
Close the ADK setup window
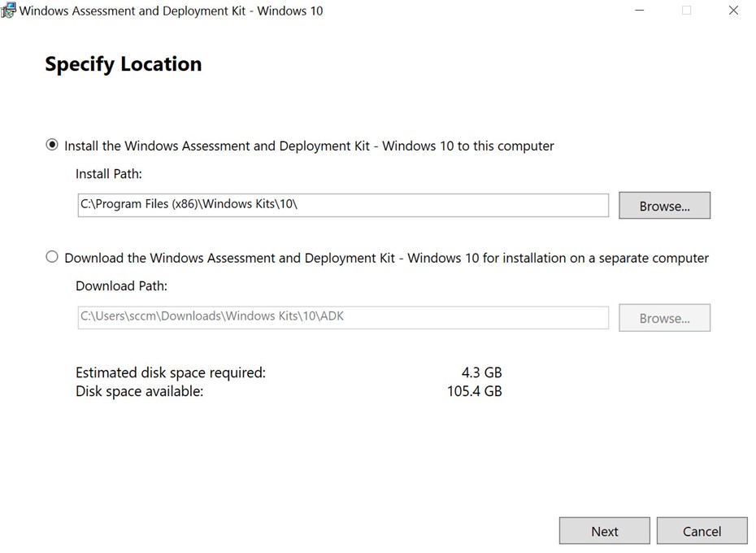click(x=733, y=10)
